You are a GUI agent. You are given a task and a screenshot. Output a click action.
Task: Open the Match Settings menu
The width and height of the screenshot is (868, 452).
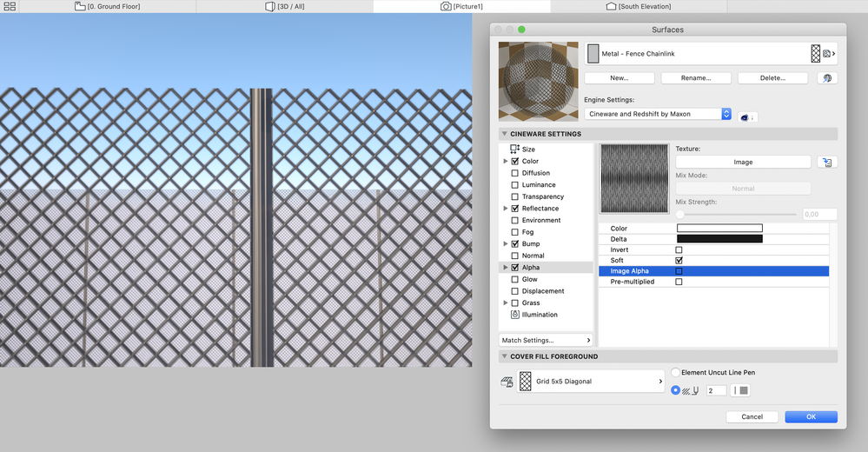pyautogui.click(x=546, y=340)
